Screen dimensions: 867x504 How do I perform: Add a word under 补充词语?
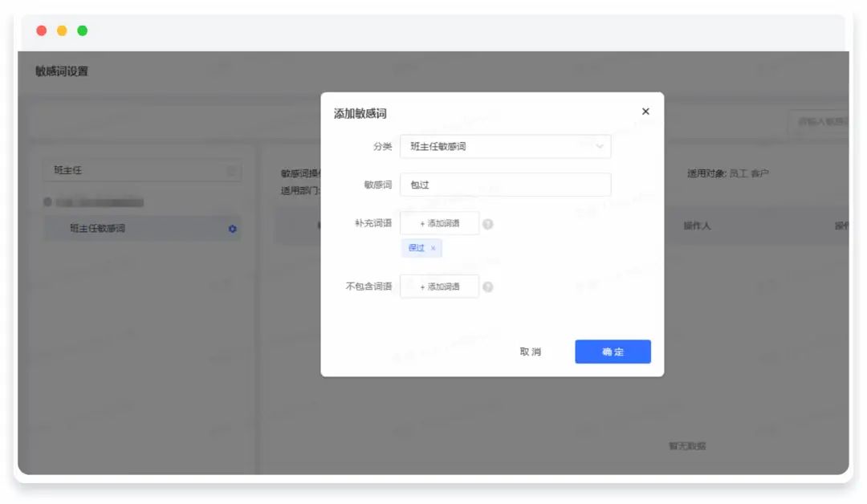(x=439, y=224)
